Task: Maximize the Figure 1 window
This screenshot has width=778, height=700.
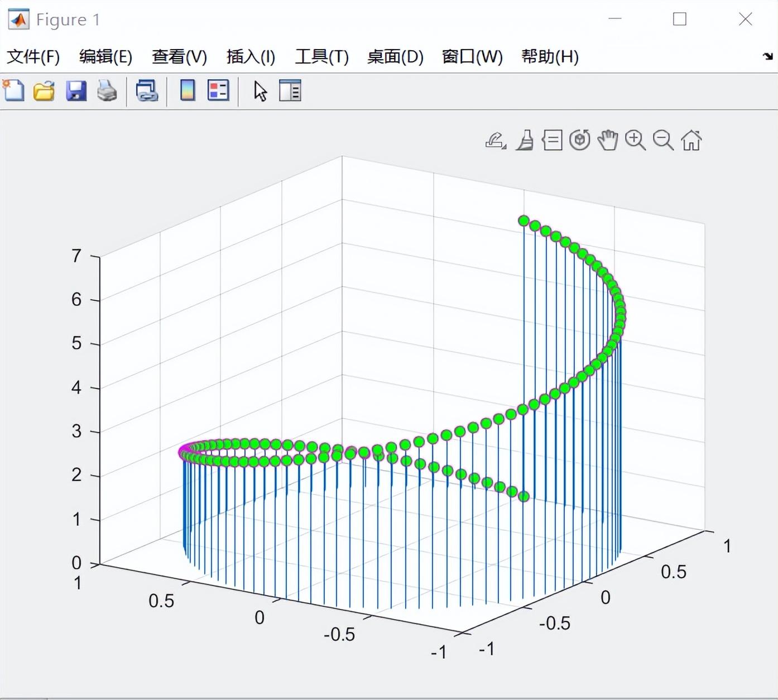Action: coord(680,19)
